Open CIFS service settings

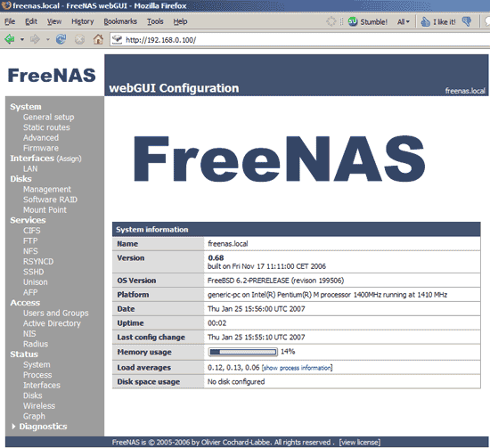pos(31,231)
